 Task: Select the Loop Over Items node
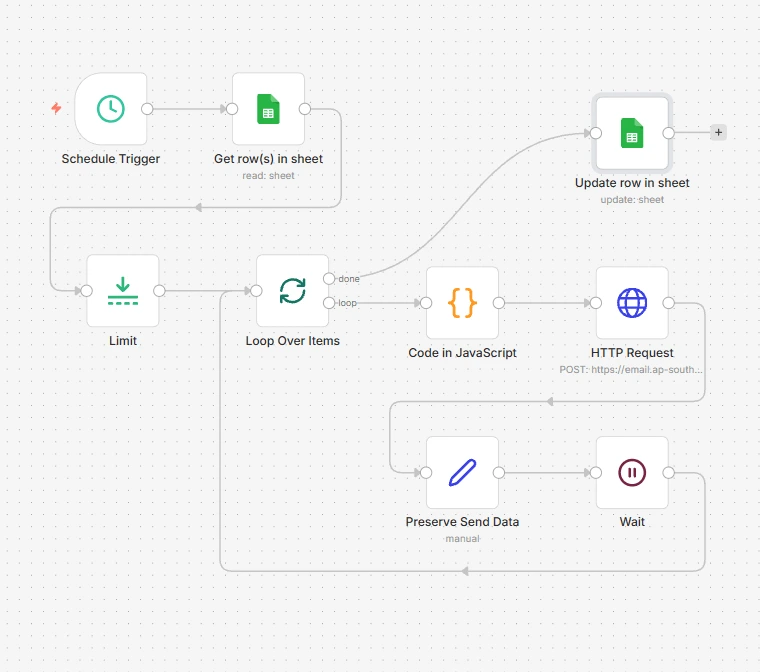click(293, 290)
